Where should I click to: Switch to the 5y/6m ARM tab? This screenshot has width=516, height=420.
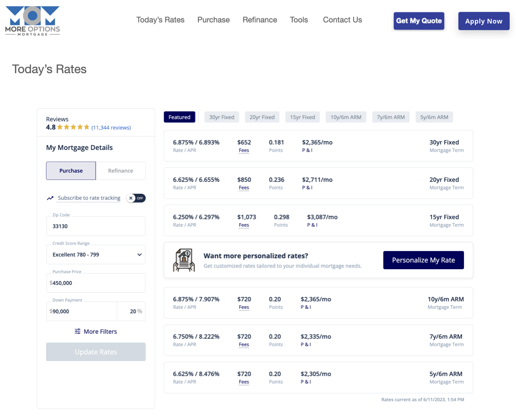pyautogui.click(x=434, y=117)
